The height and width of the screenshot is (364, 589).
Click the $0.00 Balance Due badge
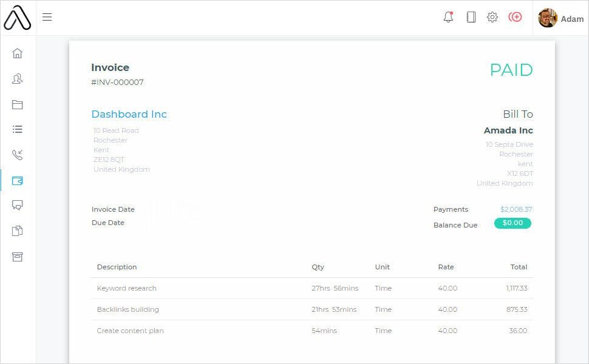click(x=512, y=223)
